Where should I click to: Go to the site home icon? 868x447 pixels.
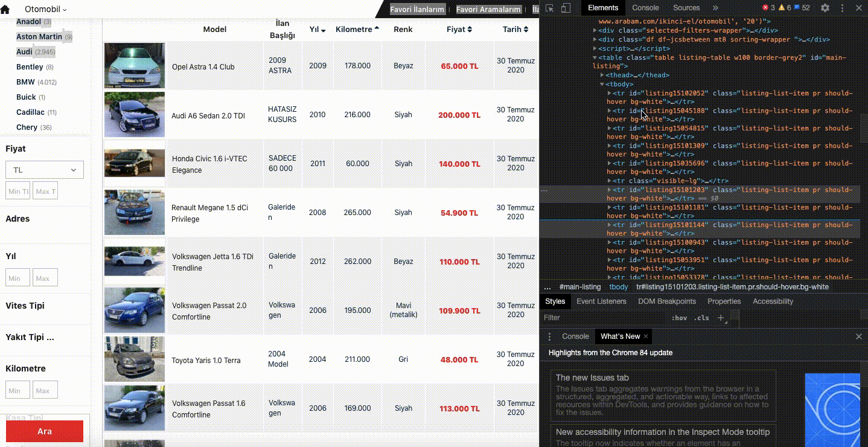click(x=5, y=9)
